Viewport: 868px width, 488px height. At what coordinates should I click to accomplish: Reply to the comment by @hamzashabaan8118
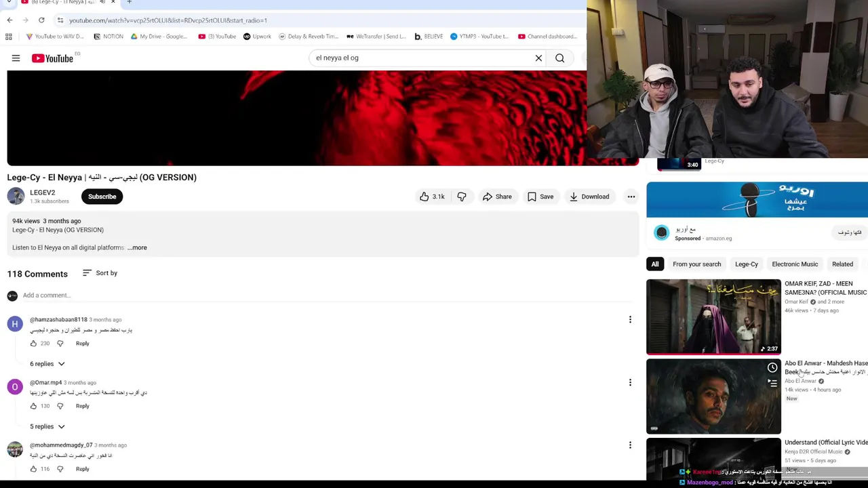(x=82, y=344)
